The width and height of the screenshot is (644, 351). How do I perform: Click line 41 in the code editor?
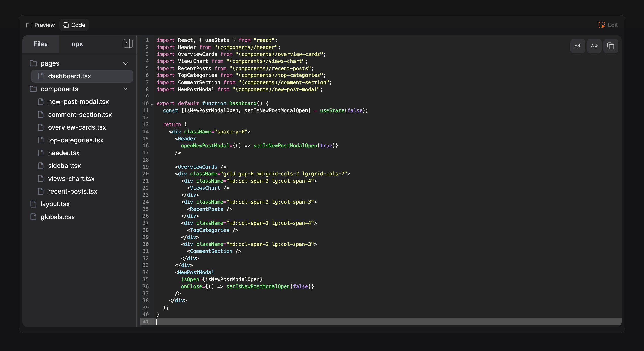pos(305,322)
